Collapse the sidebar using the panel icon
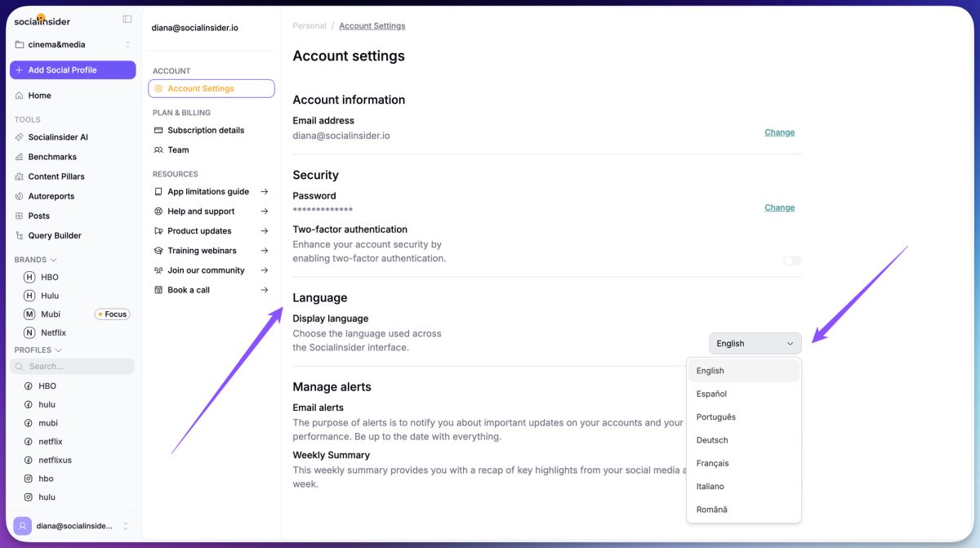The width and height of the screenshot is (980, 548). coord(127,19)
